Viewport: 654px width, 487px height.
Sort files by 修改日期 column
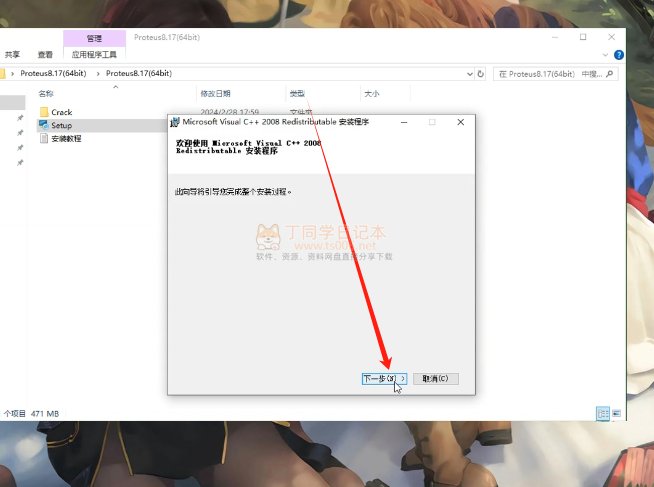click(216, 94)
